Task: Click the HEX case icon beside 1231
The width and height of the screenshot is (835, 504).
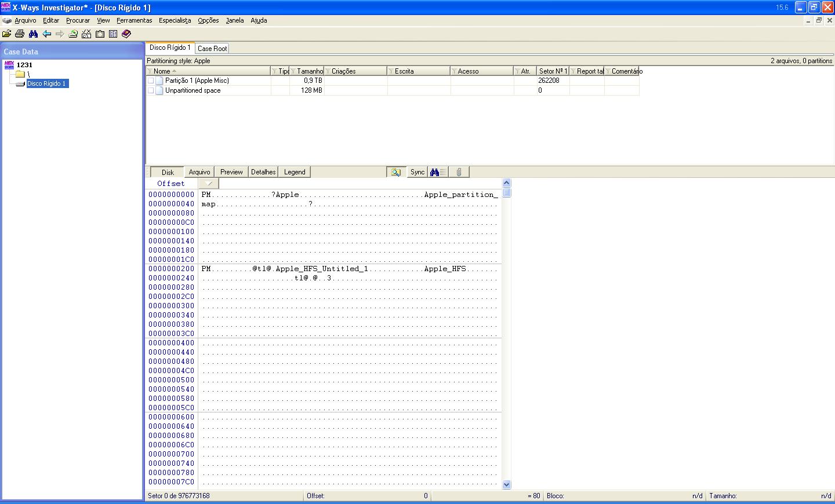Action: click(9, 65)
